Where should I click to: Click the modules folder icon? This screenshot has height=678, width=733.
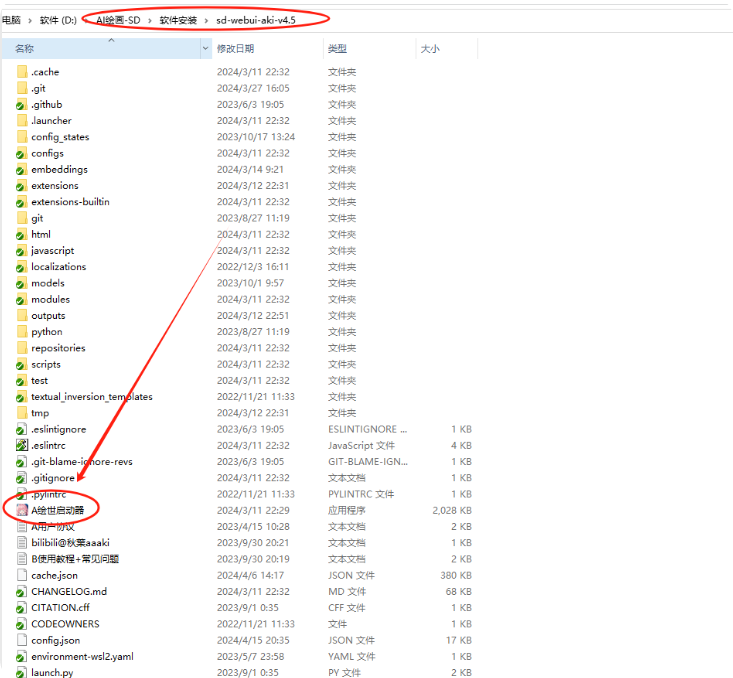tap(22, 300)
